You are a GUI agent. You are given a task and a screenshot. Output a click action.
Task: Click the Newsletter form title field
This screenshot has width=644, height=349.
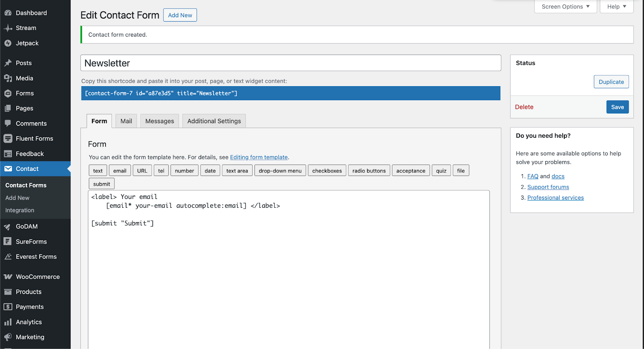click(x=291, y=63)
